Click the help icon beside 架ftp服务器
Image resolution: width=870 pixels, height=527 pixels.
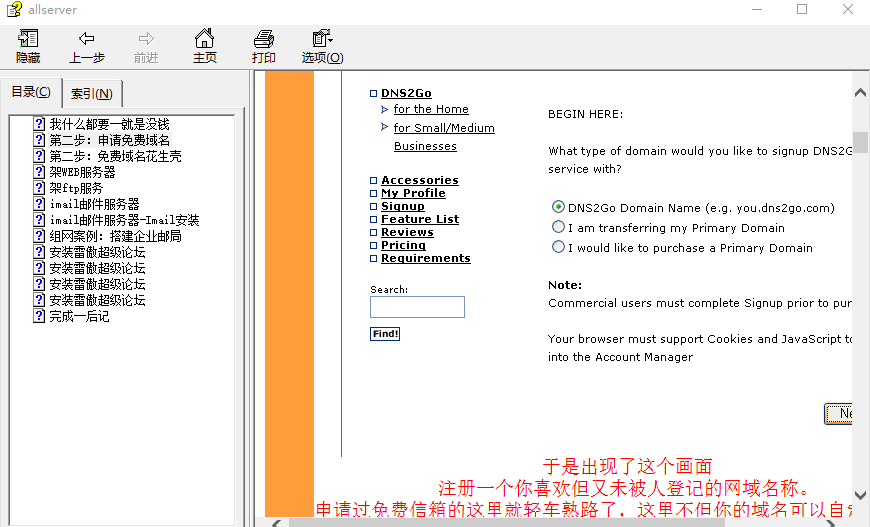40,188
